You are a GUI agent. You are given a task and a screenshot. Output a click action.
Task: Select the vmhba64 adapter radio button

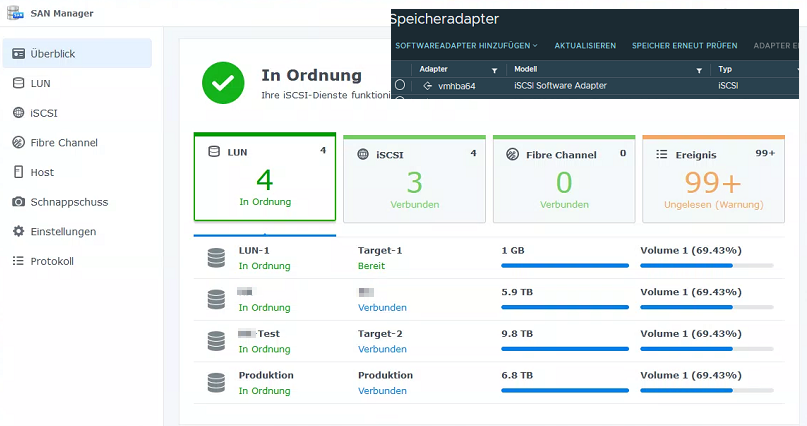pos(400,86)
